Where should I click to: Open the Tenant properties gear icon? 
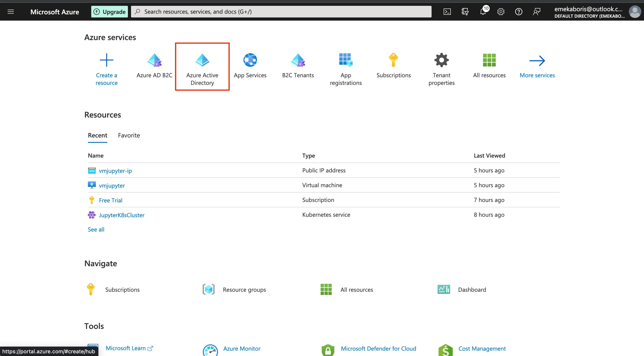[441, 60]
